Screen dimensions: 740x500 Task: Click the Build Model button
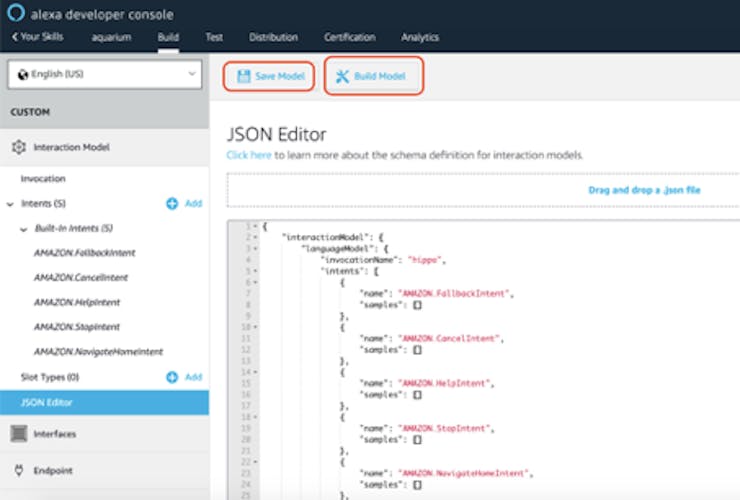(374, 76)
